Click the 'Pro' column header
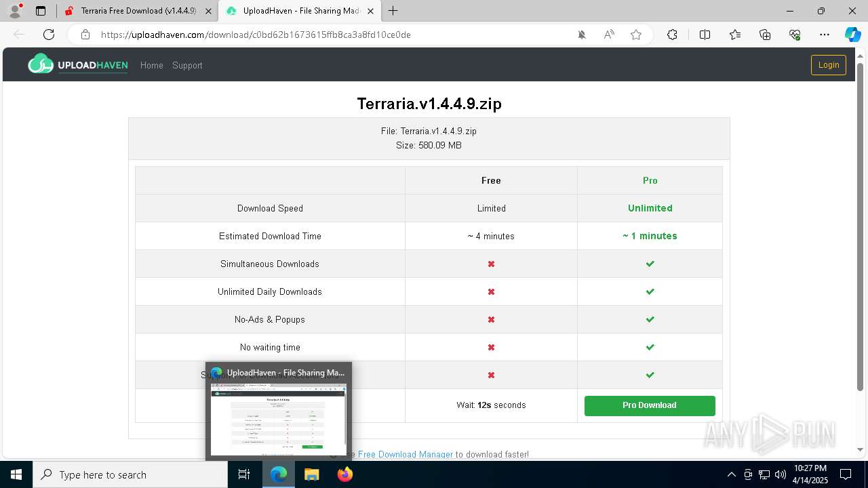This screenshot has height=488, width=868. coord(650,180)
